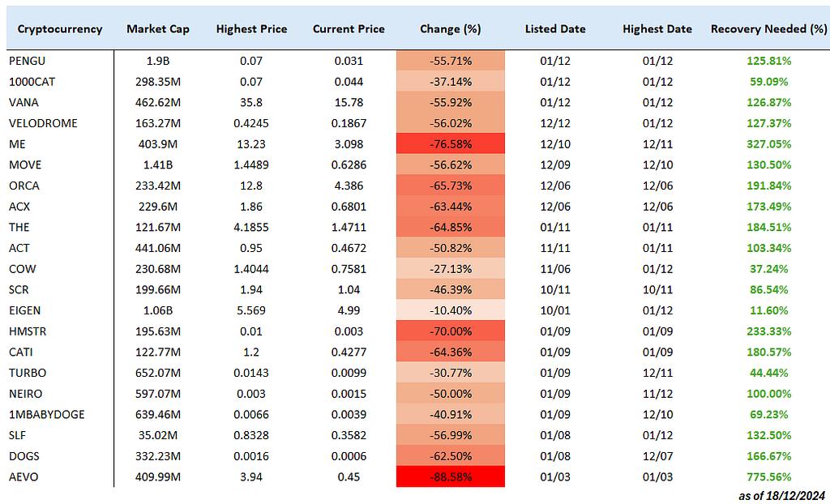The height and width of the screenshot is (504, 830).
Task: Select the Highest Date column header
Action: click(x=657, y=29)
